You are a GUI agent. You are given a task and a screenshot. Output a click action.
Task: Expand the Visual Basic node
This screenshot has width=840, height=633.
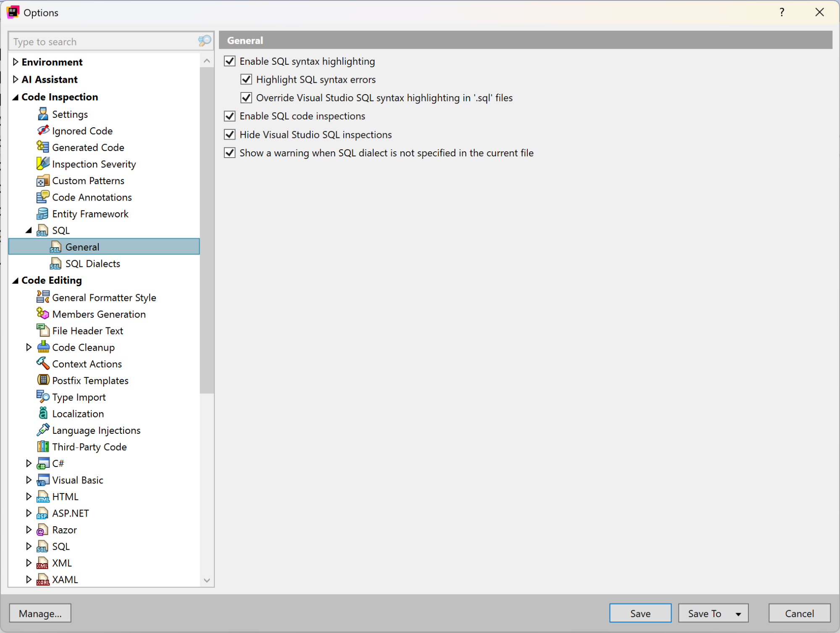[x=29, y=480]
